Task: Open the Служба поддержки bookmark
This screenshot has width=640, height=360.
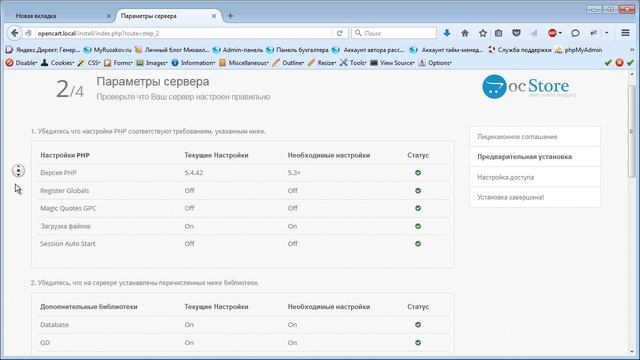Action: pos(520,50)
